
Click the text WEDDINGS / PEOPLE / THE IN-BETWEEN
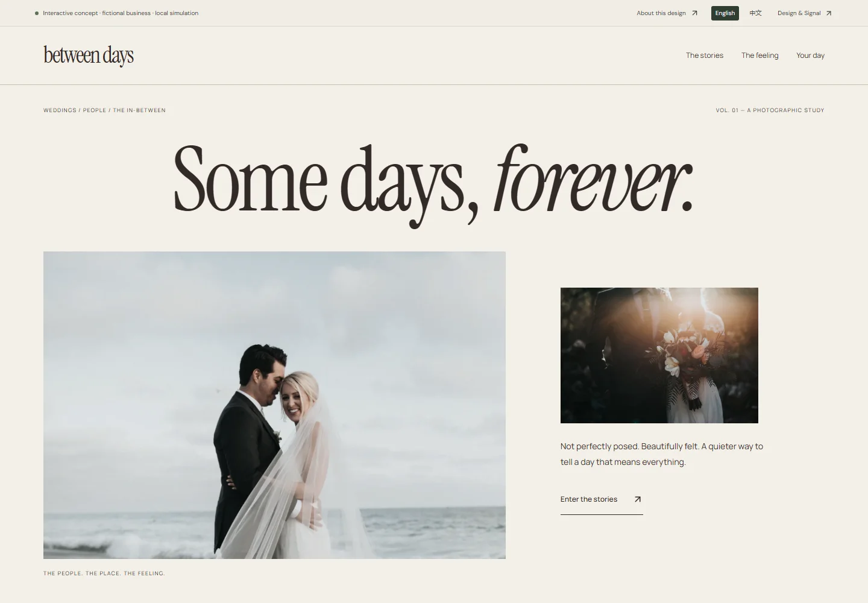[x=104, y=110]
